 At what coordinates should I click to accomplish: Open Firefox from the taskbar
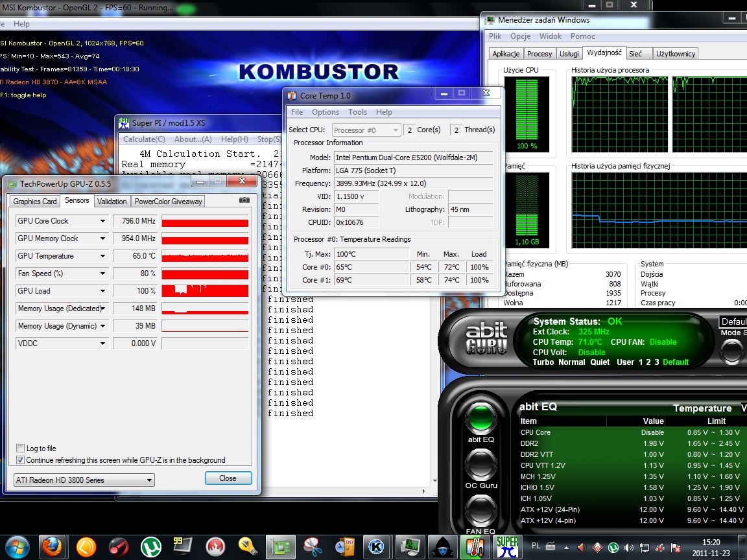coord(53,546)
